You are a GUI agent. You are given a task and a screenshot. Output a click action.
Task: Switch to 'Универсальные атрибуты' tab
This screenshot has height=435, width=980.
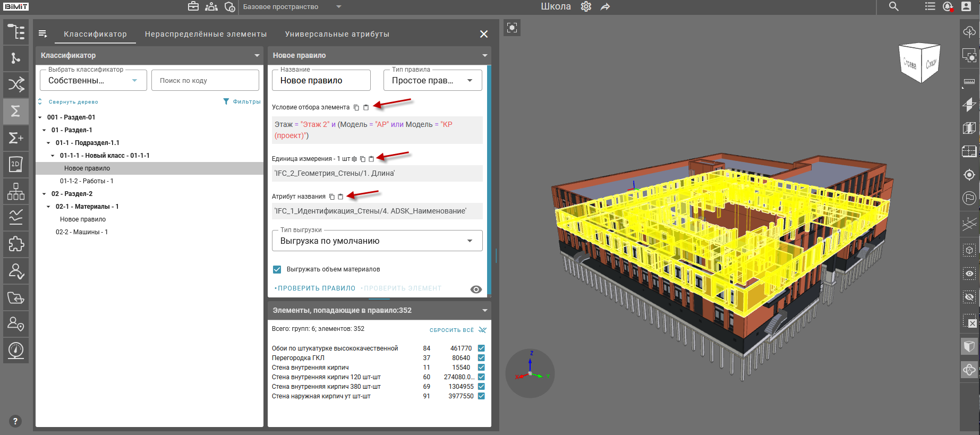pos(337,34)
